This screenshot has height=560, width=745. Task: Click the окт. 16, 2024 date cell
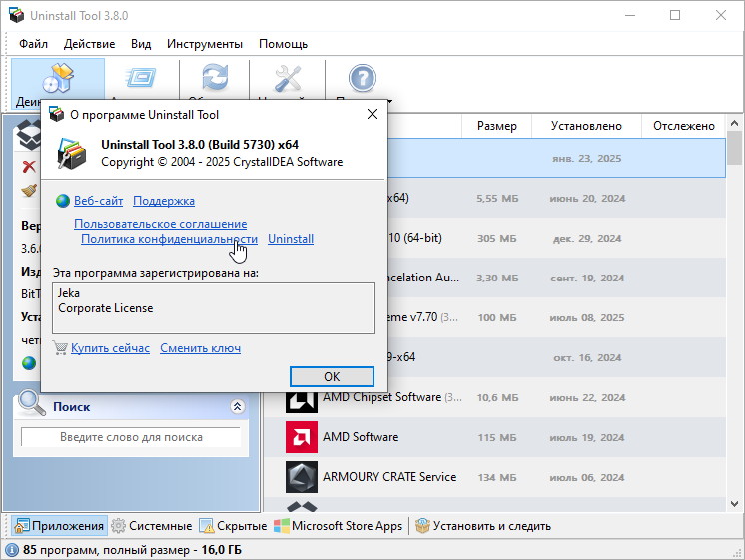tap(587, 357)
